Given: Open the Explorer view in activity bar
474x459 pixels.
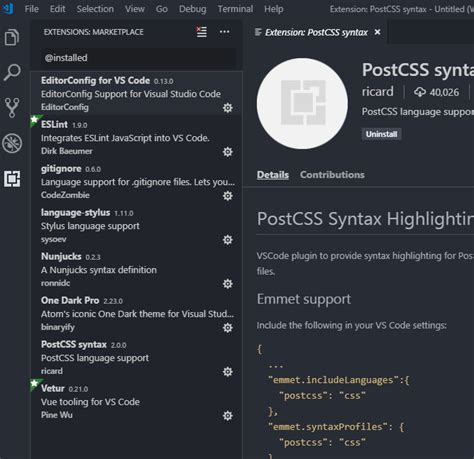Looking at the screenshot, I should click(x=12, y=37).
